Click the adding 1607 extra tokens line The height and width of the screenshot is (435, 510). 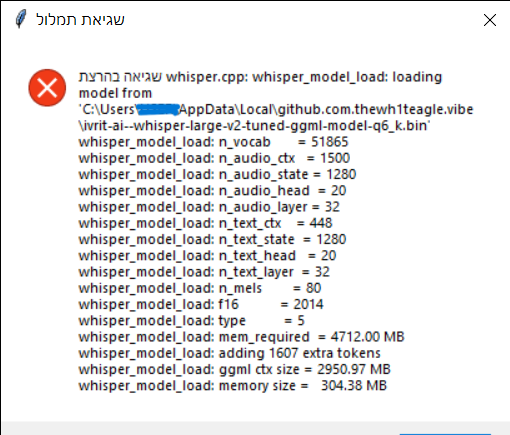pyautogui.click(x=230, y=353)
